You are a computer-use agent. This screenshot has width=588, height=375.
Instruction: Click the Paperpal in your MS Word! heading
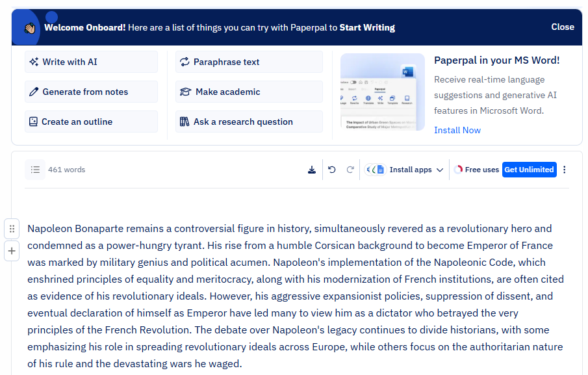coord(496,60)
